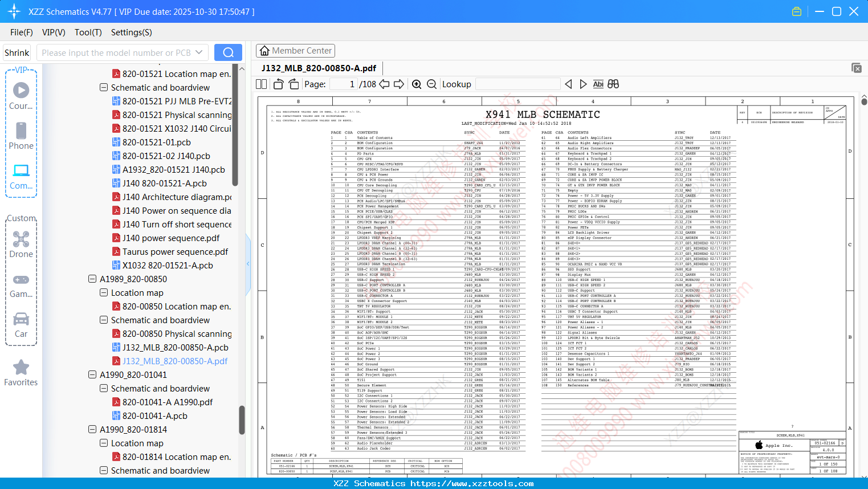Collapse Location map under A1990_820-01814
This screenshot has width=868, height=489.
(104, 443)
